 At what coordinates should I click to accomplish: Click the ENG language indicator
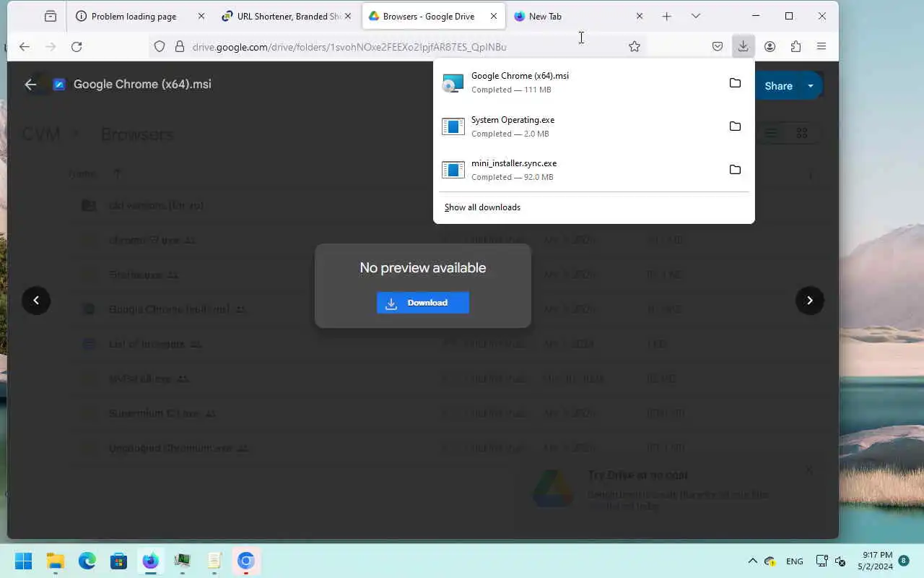[794, 561]
